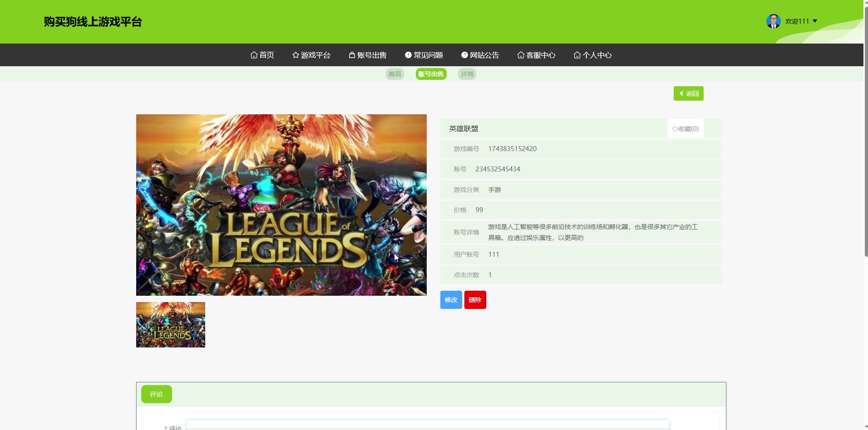The image size is (868, 430).
Task: Click the house icon beside 客服中心
Action: (521, 55)
